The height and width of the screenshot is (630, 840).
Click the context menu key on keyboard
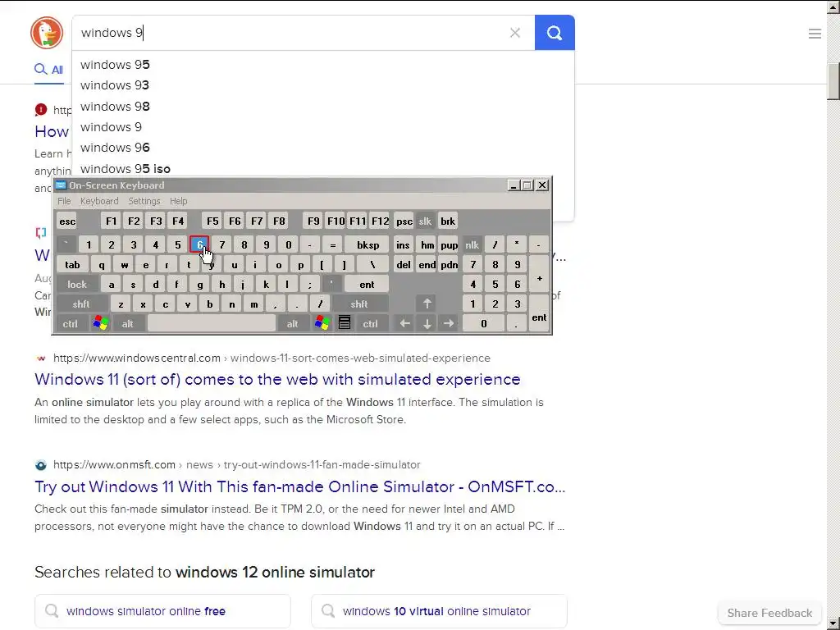[x=345, y=323]
